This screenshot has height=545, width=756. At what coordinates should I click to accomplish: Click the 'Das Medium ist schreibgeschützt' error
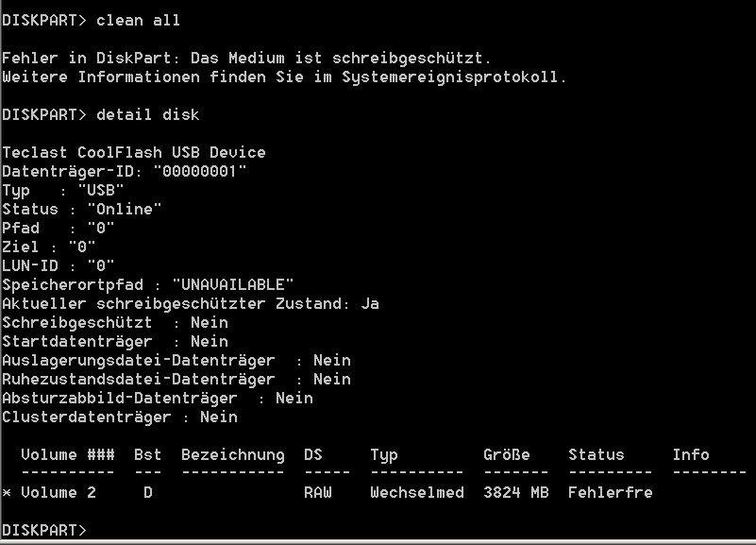(341, 59)
